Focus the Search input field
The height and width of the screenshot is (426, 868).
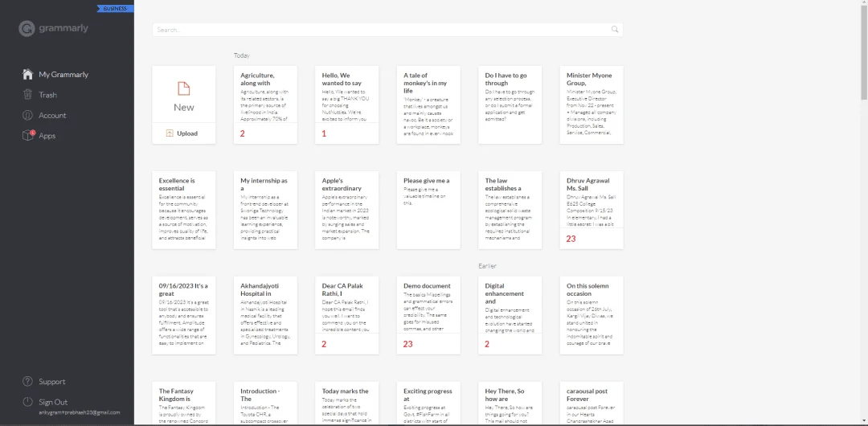(387, 30)
